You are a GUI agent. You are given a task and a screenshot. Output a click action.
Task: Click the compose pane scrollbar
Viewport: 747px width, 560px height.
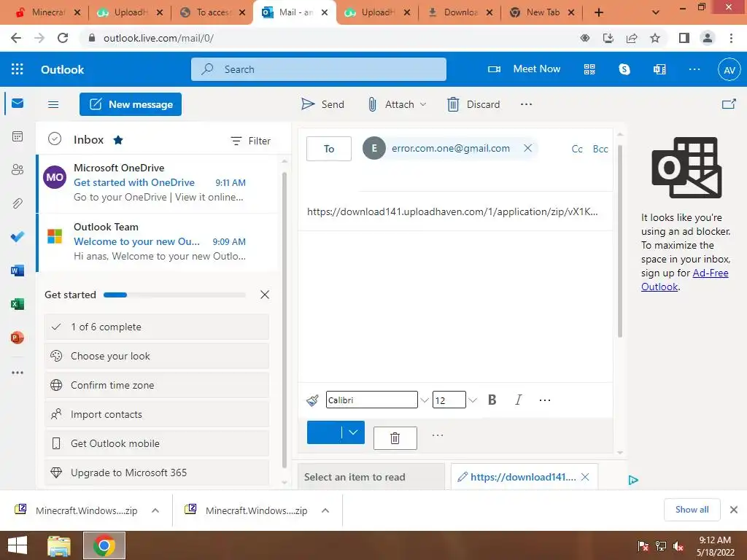point(620,241)
